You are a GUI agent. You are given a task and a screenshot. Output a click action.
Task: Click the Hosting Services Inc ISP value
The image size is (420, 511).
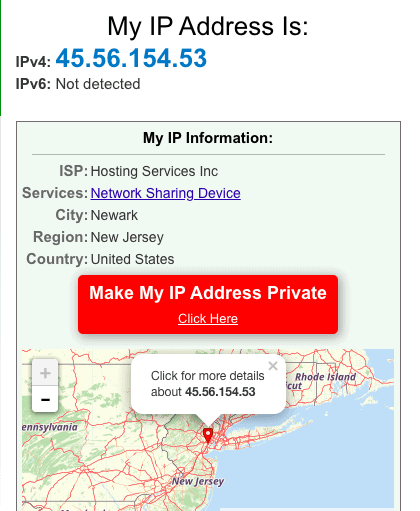[154, 171]
